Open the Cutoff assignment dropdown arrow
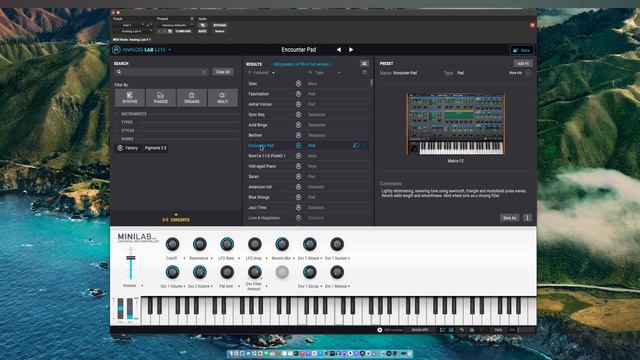640x360 pixels. [184, 258]
